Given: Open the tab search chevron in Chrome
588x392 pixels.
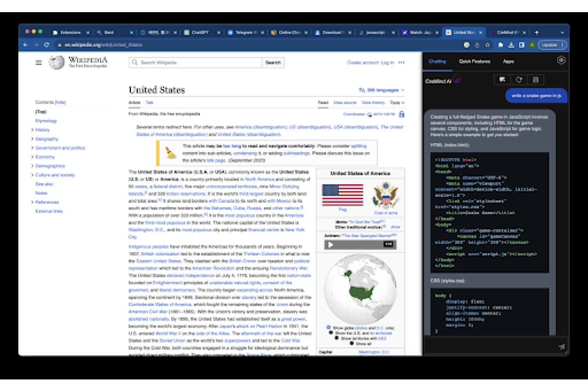Looking at the screenshot, I should pyautogui.click(x=562, y=33).
